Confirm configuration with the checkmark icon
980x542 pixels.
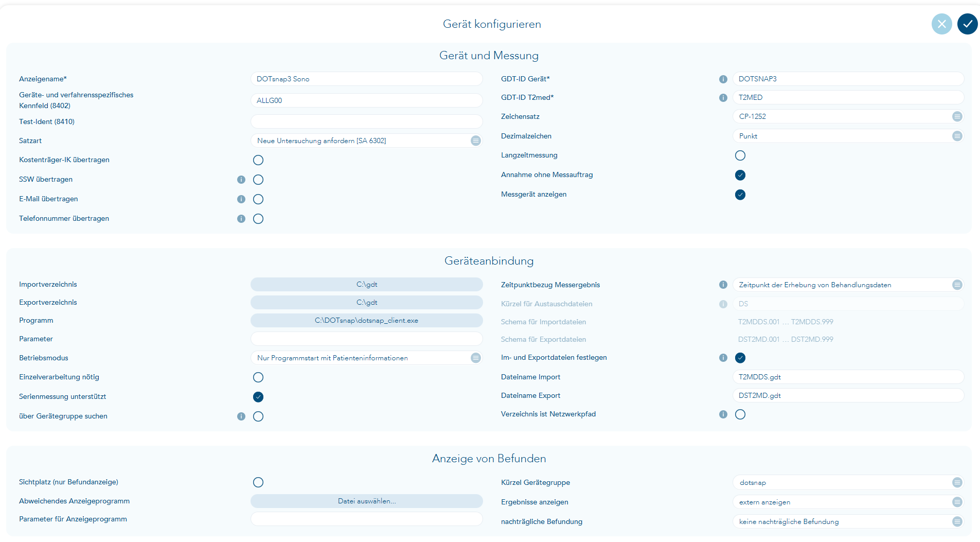coord(967,24)
